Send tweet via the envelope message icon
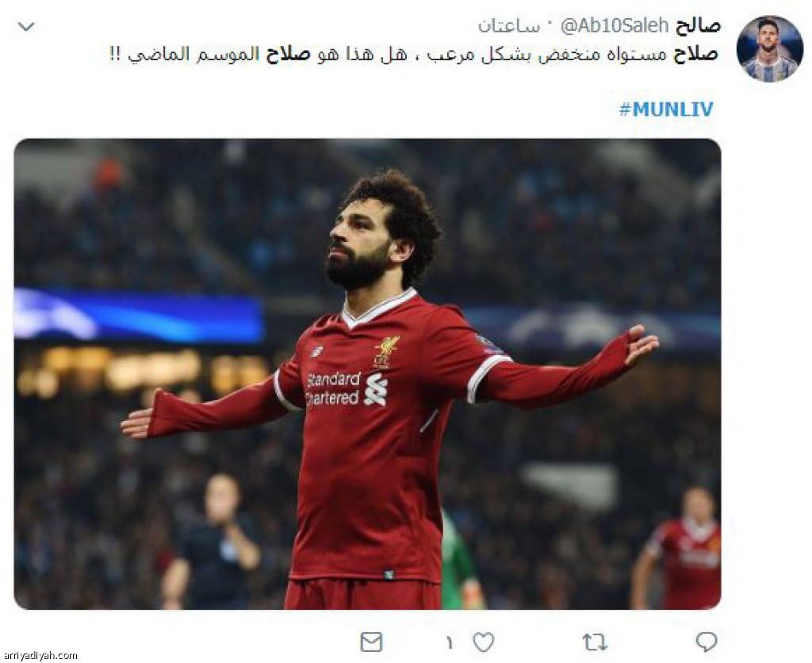 pos(371,642)
